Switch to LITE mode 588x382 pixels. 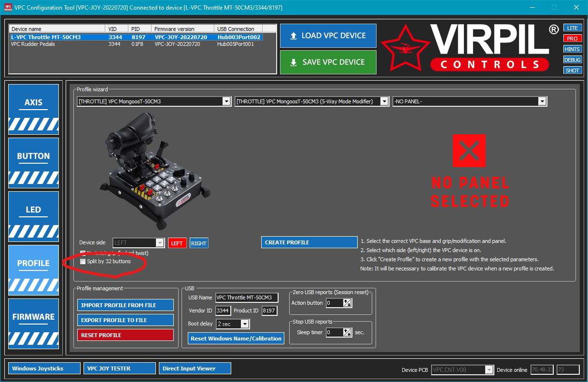click(573, 28)
